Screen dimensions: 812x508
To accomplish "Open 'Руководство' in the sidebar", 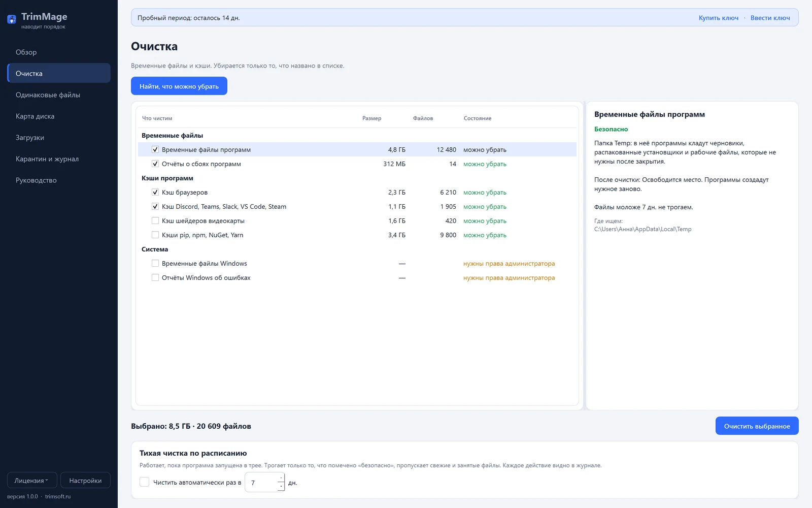I will (59, 180).
